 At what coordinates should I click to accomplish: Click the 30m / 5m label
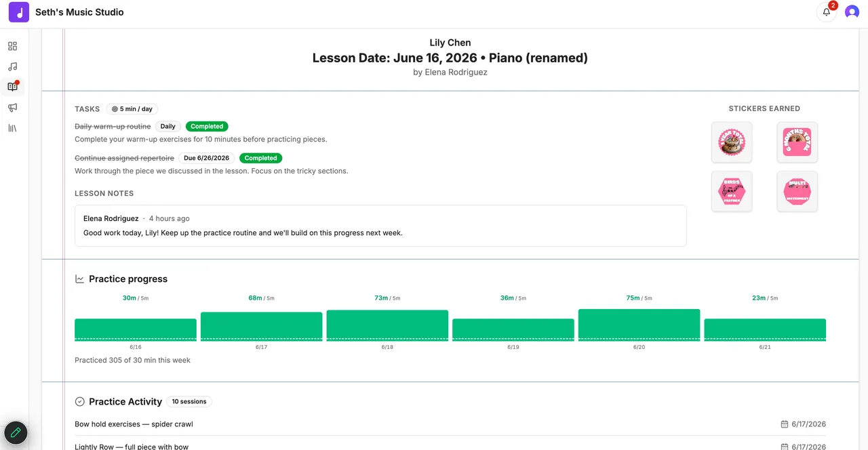pyautogui.click(x=136, y=298)
